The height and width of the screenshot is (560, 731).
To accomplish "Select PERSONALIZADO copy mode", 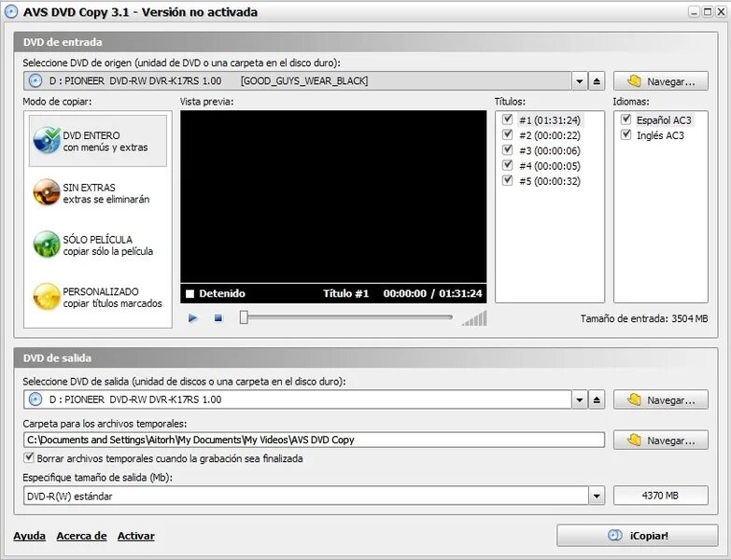I will [x=97, y=297].
